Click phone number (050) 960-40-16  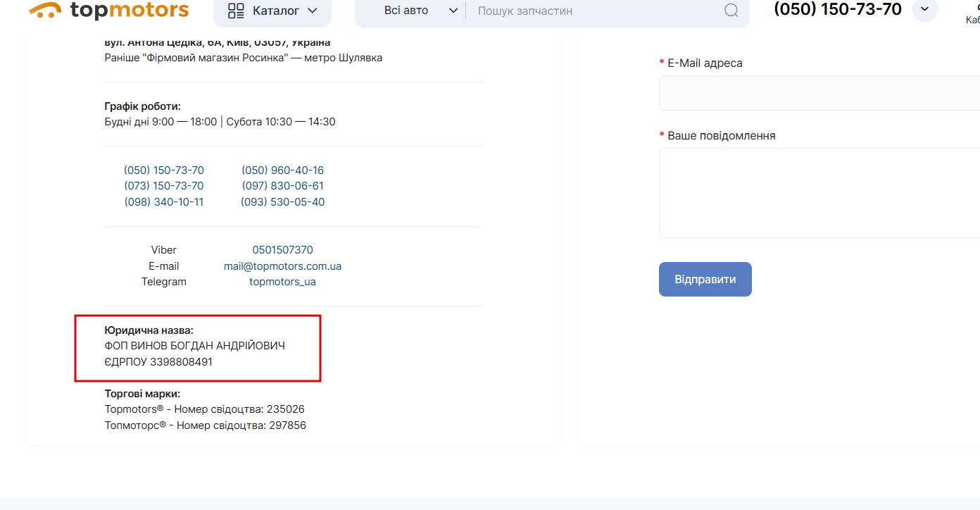[x=282, y=170]
